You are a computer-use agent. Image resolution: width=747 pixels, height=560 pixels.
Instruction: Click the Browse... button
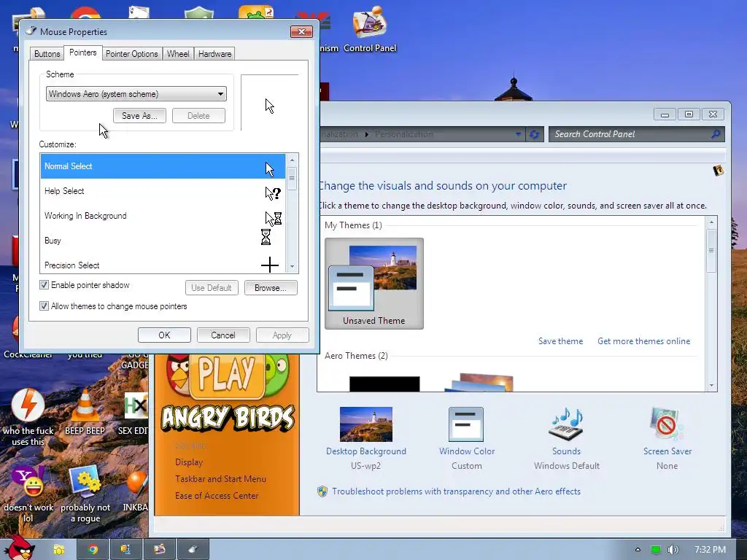point(271,287)
